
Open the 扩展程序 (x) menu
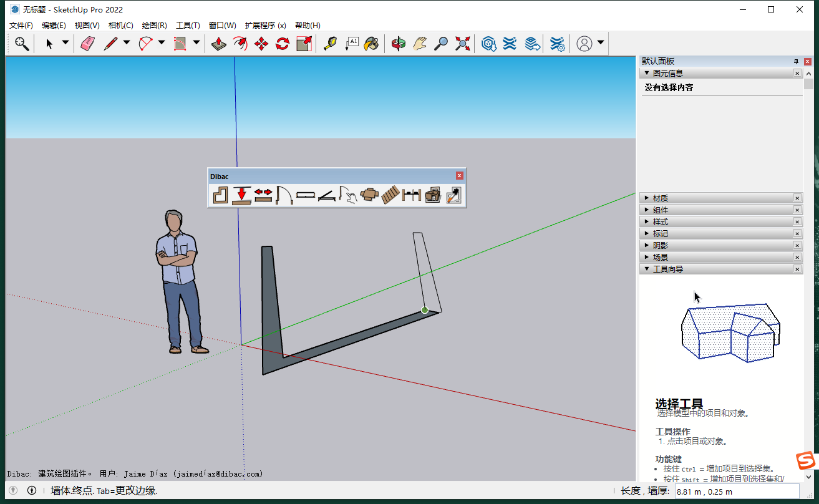(x=265, y=26)
